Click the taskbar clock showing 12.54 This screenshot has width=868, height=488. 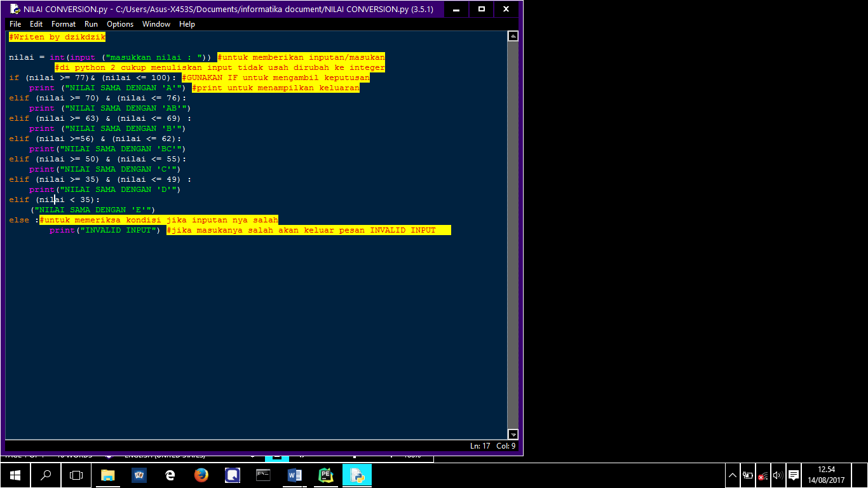pos(827,475)
